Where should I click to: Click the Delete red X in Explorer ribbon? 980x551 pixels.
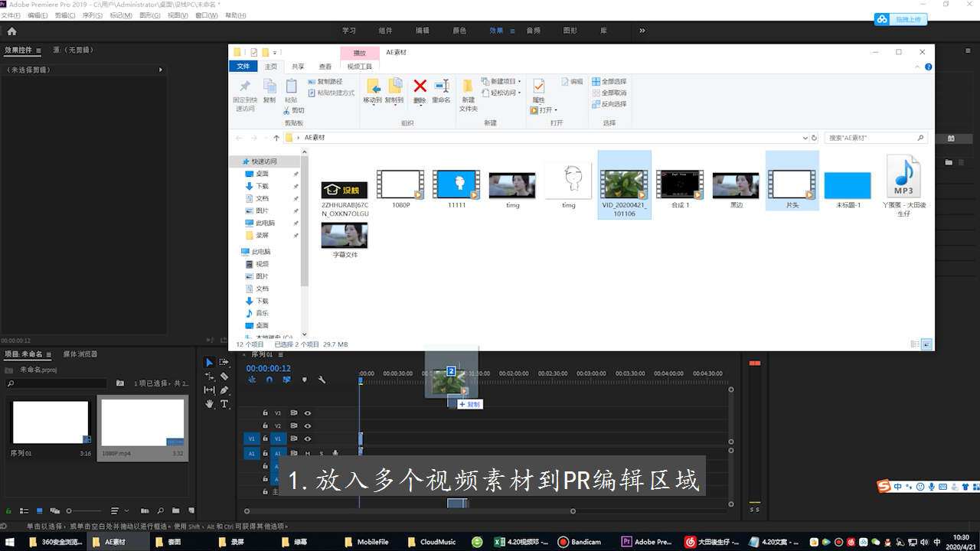[420, 86]
